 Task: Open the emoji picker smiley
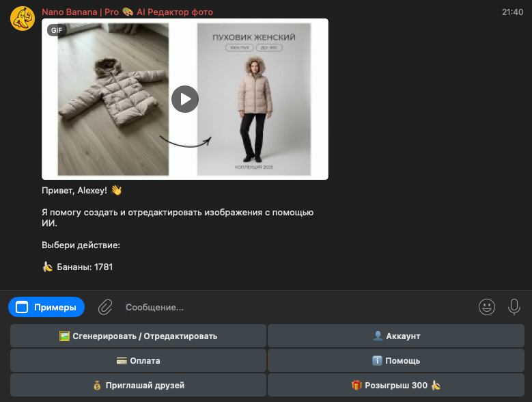(x=487, y=307)
